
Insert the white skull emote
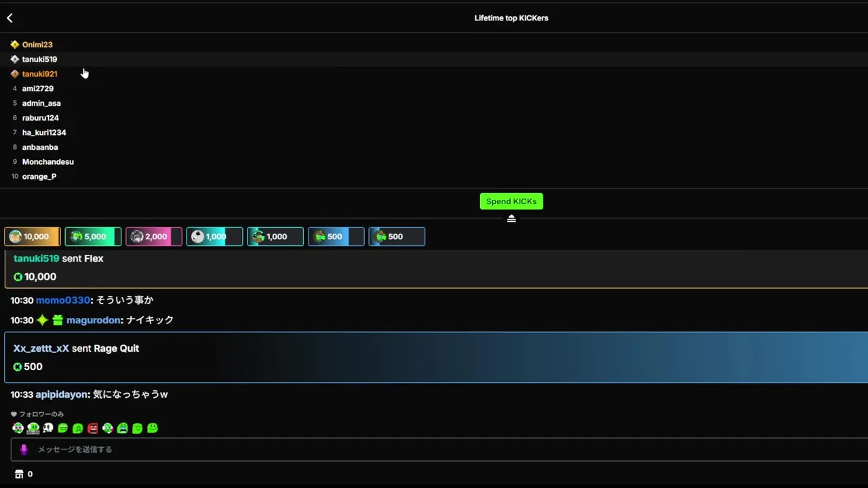tap(48, 428)
